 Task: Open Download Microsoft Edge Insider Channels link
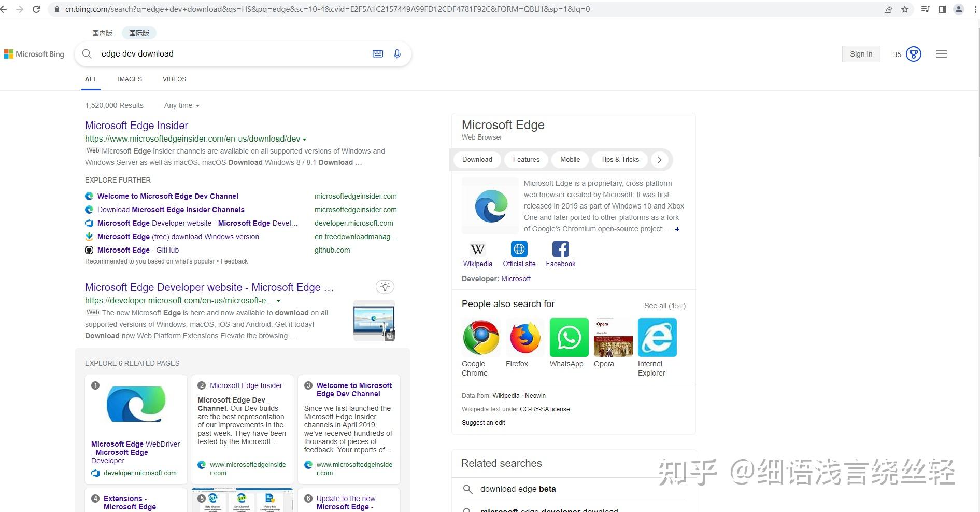pos(171,210)
